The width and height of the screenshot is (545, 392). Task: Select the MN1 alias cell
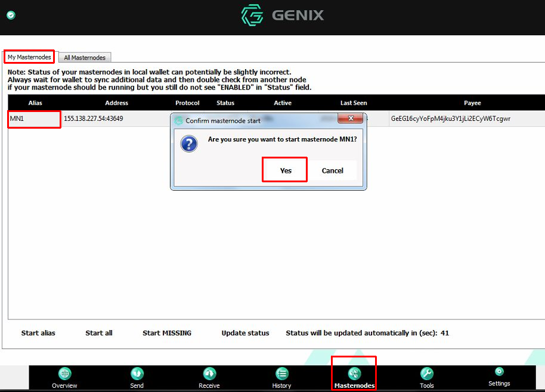(35, 119)
